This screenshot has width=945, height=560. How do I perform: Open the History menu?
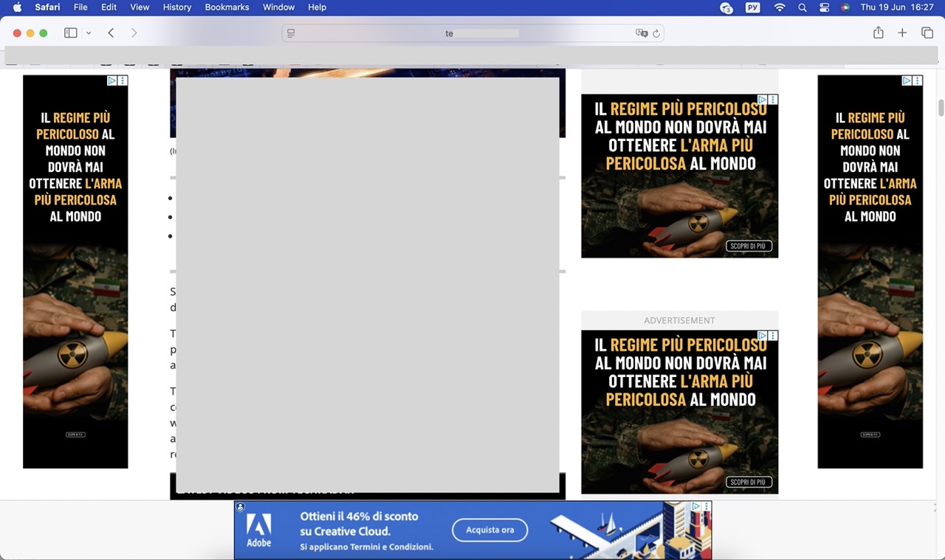pyautogui.click(x=176, y=7)
